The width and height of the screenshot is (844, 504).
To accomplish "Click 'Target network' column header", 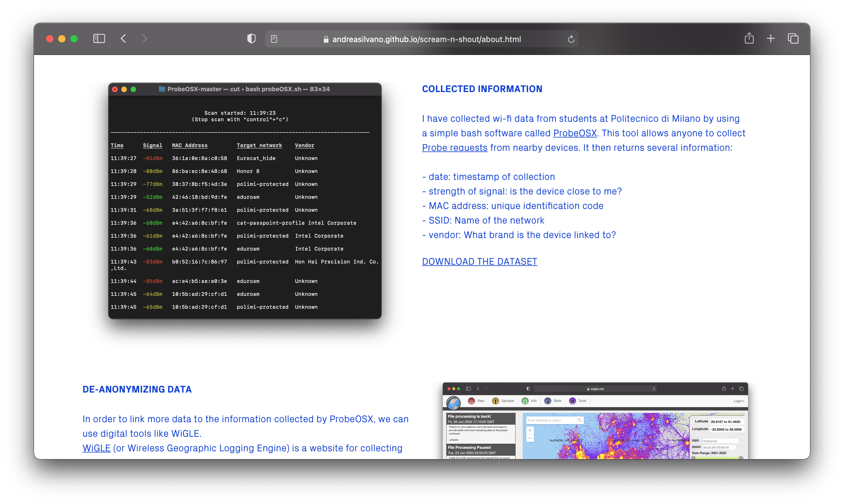I will pyautogui.click(x=259, y=145).
